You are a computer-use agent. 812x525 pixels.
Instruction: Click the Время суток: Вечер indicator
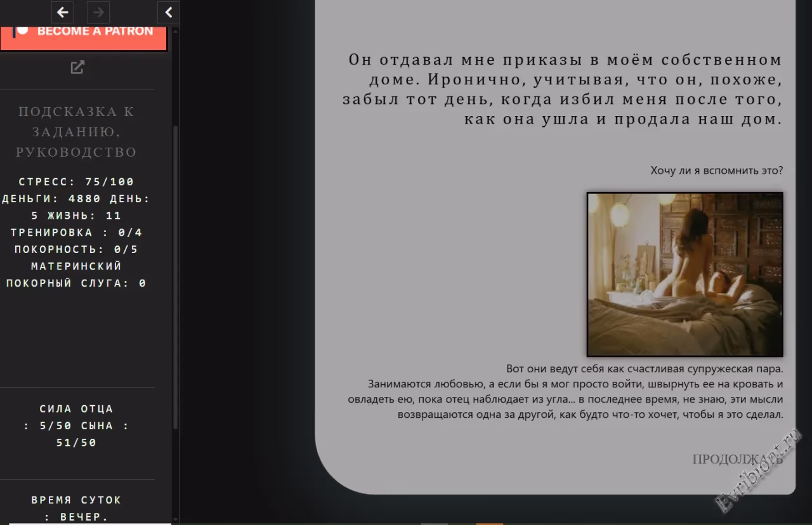76,509
